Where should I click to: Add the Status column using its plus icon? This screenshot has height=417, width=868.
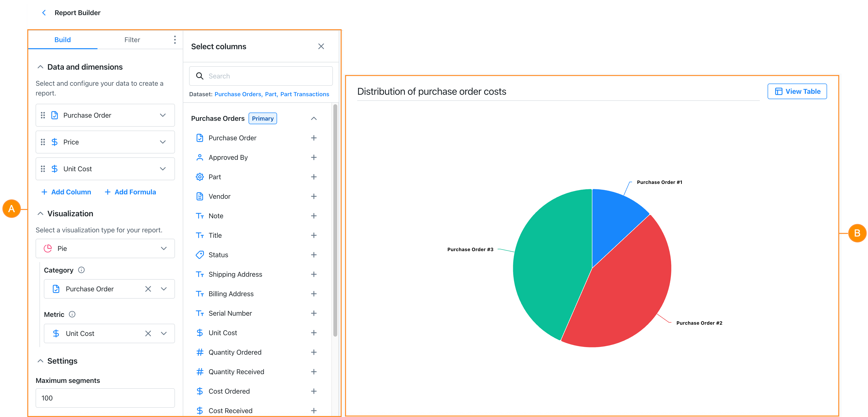click(314, 255)
